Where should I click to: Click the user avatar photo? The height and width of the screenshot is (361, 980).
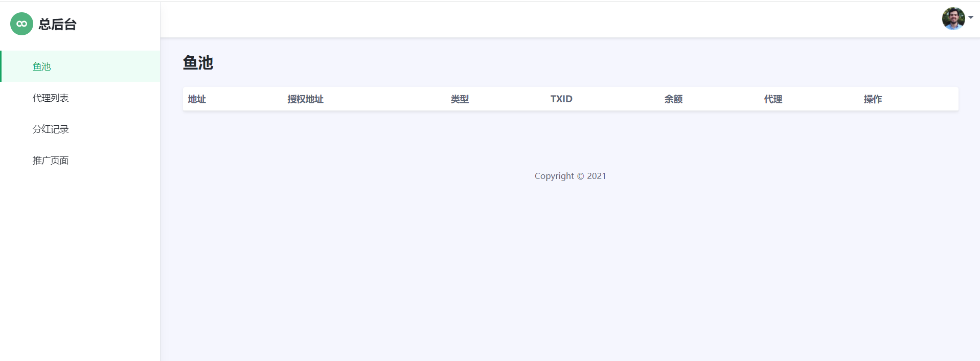(x=953, y=19)
